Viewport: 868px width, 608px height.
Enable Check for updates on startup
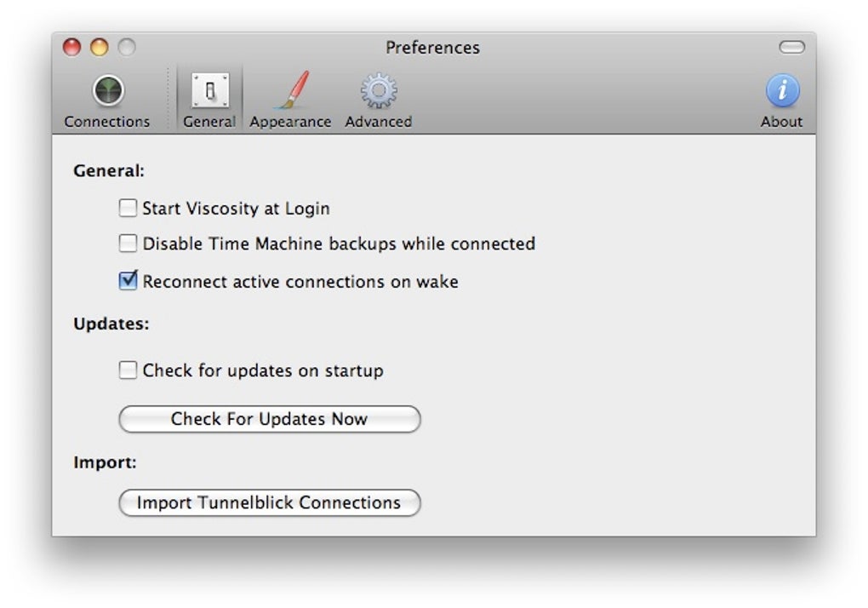point(128,370)
